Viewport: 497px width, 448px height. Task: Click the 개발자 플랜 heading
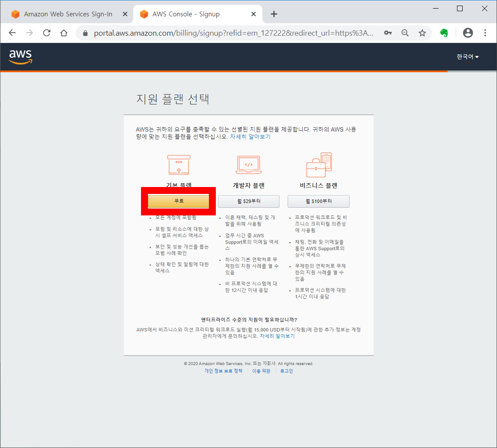(x=248, y=185)
